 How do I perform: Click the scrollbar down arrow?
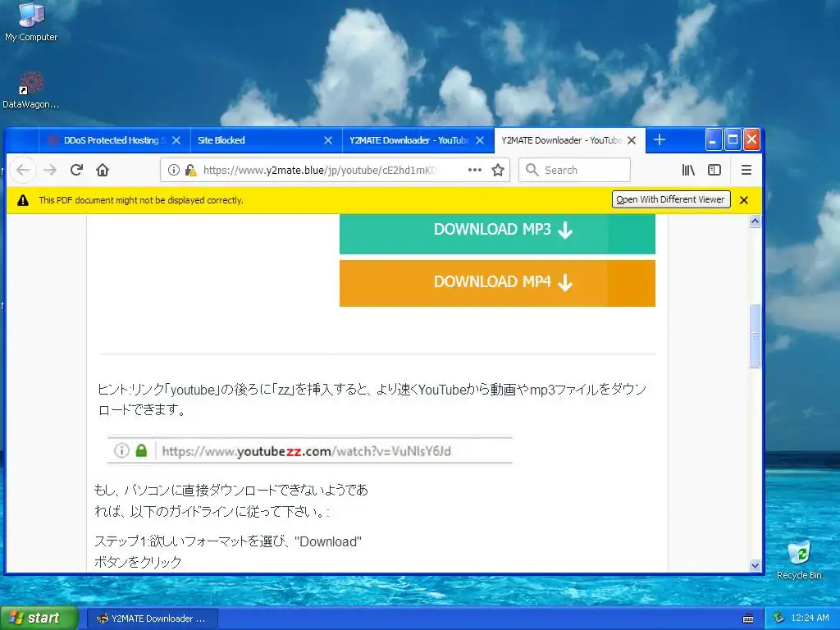(755, 565)
